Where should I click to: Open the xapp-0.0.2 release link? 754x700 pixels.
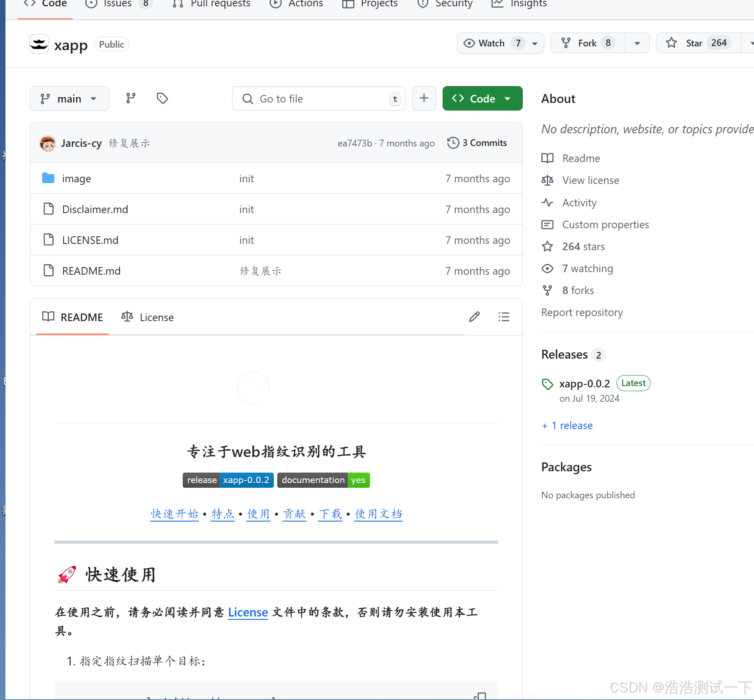click(584, 384)
